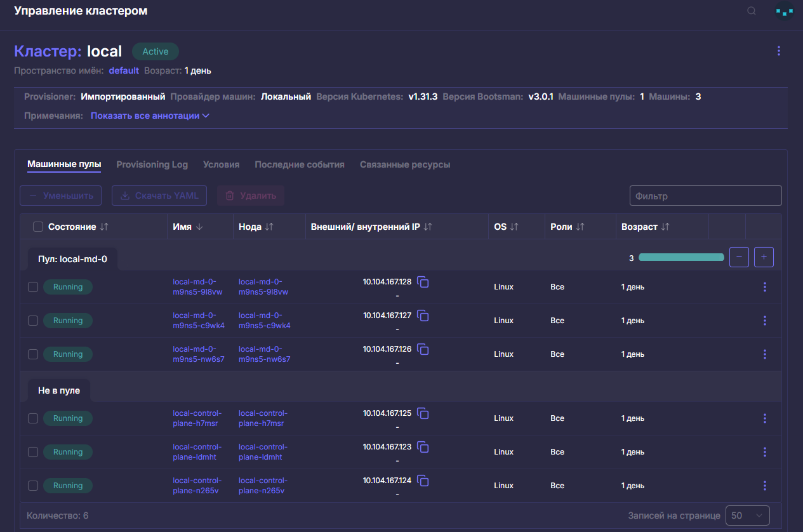This screenshot has width=803, height=532.
Task: Open the user avatar menu
Action: pyautogui.click(x=785, y=11)
